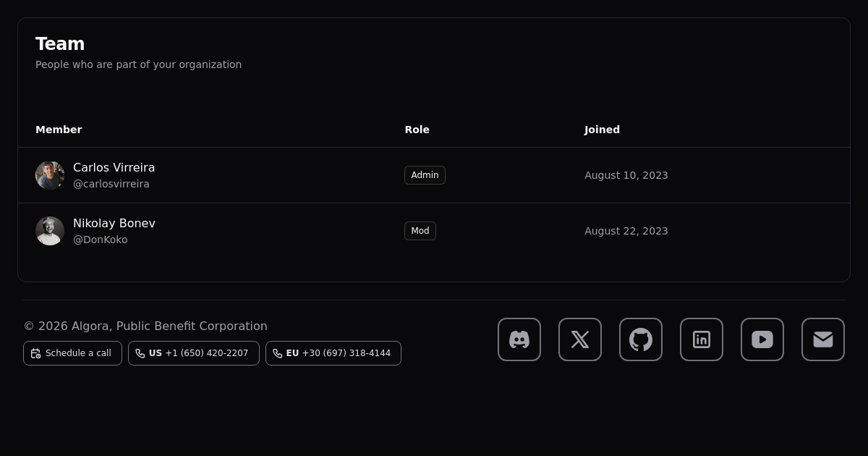Screen dimensions: 868x456
Task: Click the @carlosvirreira handle
Action: 111,184
